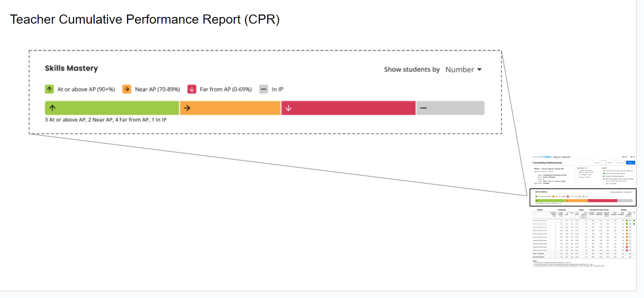Click the right arrow inside the large orange bar
Viewport: 644px width, 298px height.
[x=187, y=108]
